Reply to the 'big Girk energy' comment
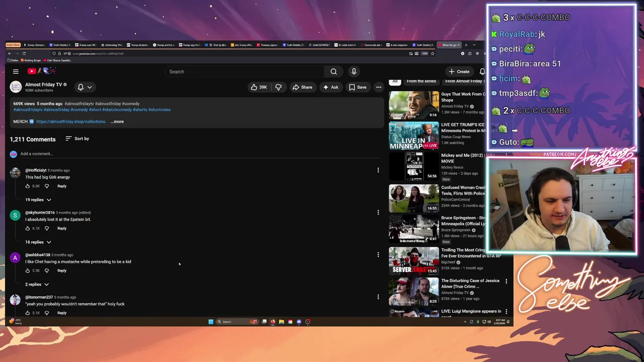The width and height of the screenshot is (644, 362). 62,186
